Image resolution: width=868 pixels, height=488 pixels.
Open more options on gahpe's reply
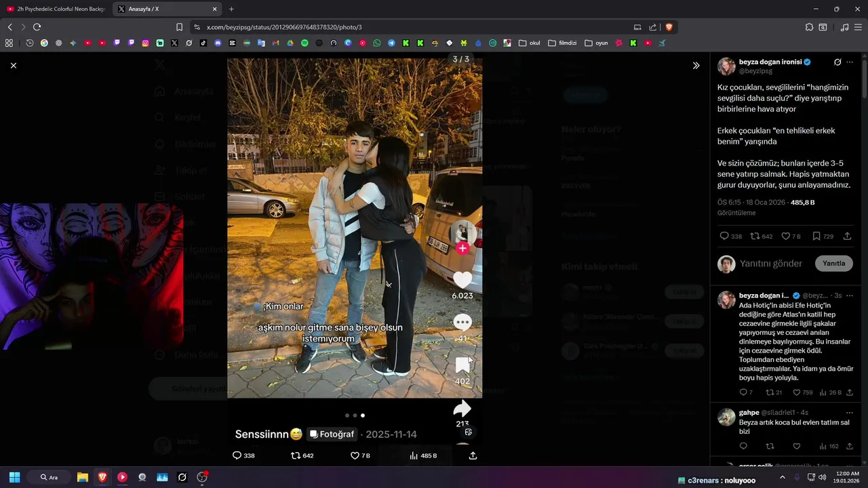pyautogui.click(x=850, y=412)
